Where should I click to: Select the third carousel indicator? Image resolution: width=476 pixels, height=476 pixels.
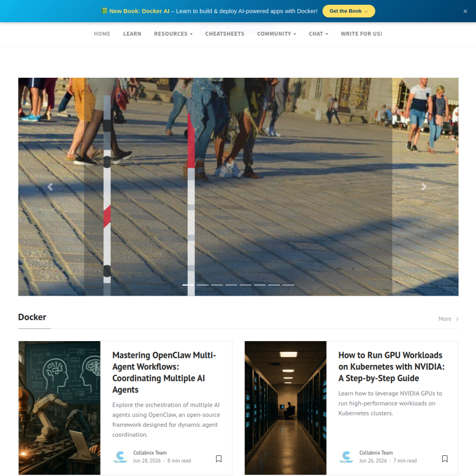217,285
